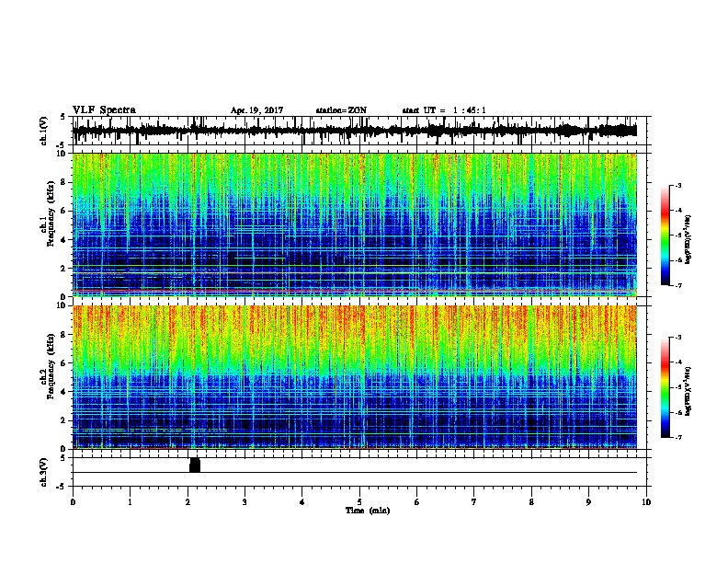Click time axis tick label "1"
This screenshot has width=728, height=563.
click(x=130, y=502)
